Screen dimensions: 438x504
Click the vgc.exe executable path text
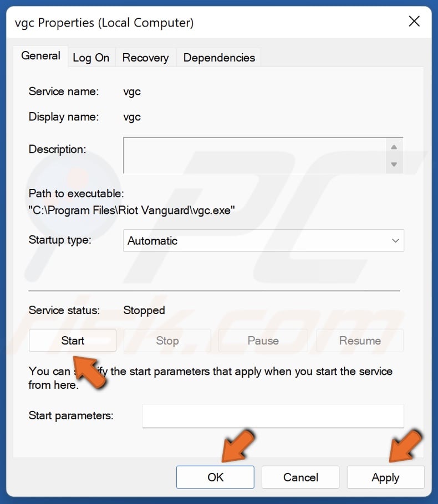click(x=131, y=210)
